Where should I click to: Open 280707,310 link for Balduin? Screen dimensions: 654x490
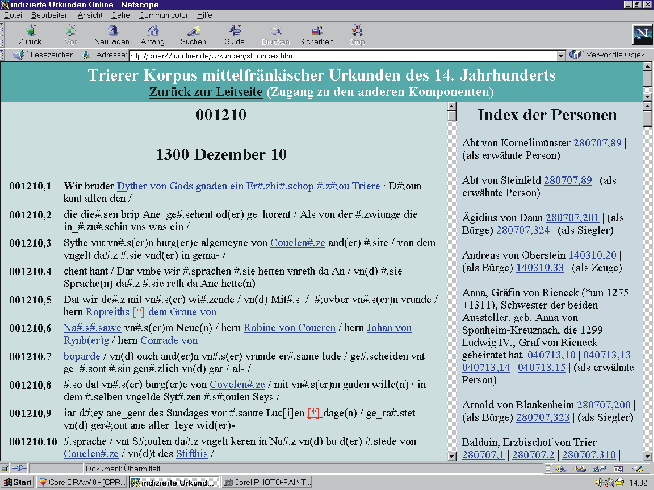click(589, 454)
